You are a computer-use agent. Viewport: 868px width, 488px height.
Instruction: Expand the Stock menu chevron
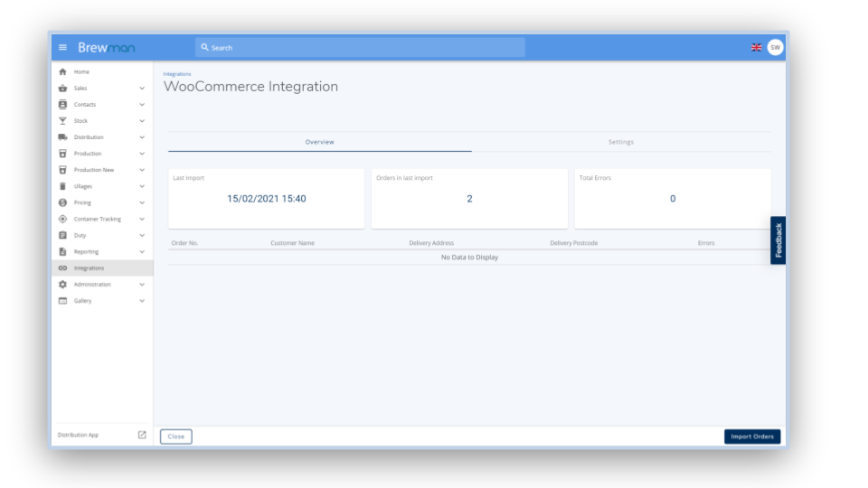click(x=142, y=120)
